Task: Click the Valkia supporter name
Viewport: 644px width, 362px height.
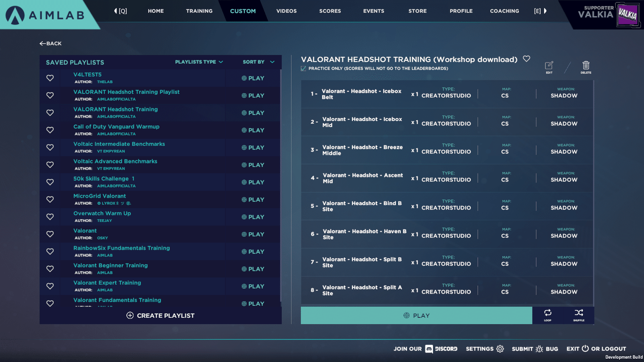Action: coord(596,14)
